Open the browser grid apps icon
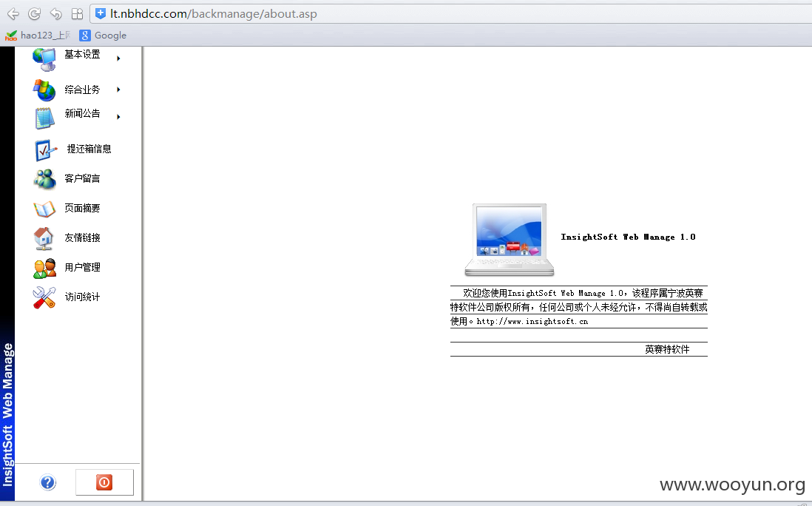 tap(77, 14)
